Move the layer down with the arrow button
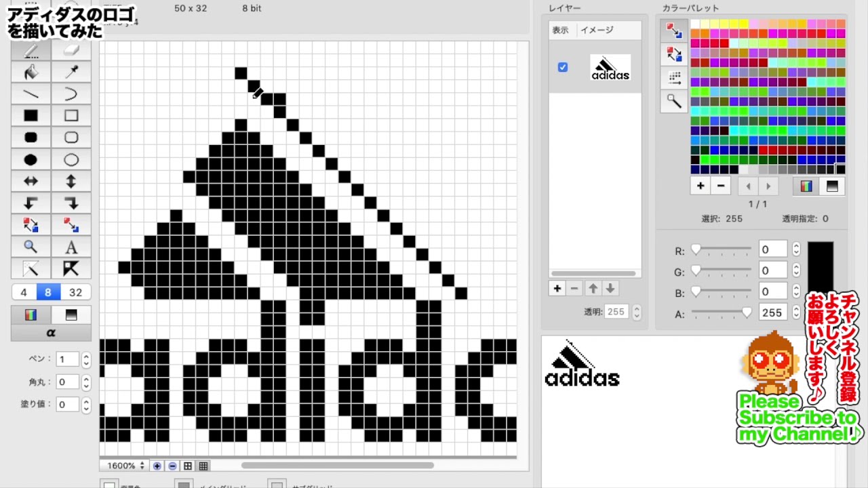868x488 pixels. coord(610,289)
